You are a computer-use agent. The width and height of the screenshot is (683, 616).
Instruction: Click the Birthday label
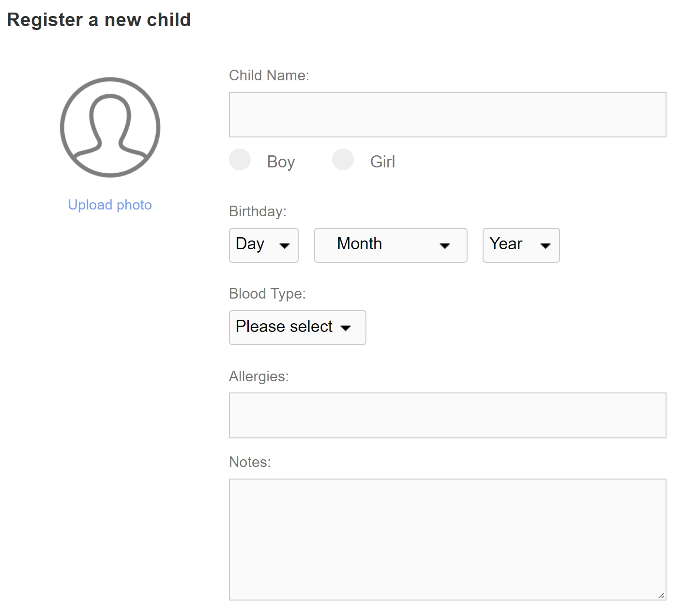pos(257,211)
